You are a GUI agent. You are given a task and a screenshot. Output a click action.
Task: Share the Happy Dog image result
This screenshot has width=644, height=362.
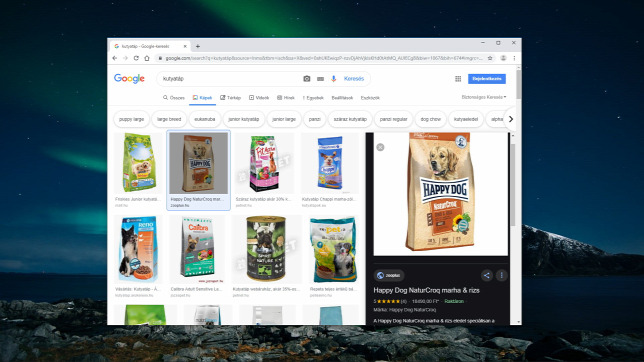(487, 275)
